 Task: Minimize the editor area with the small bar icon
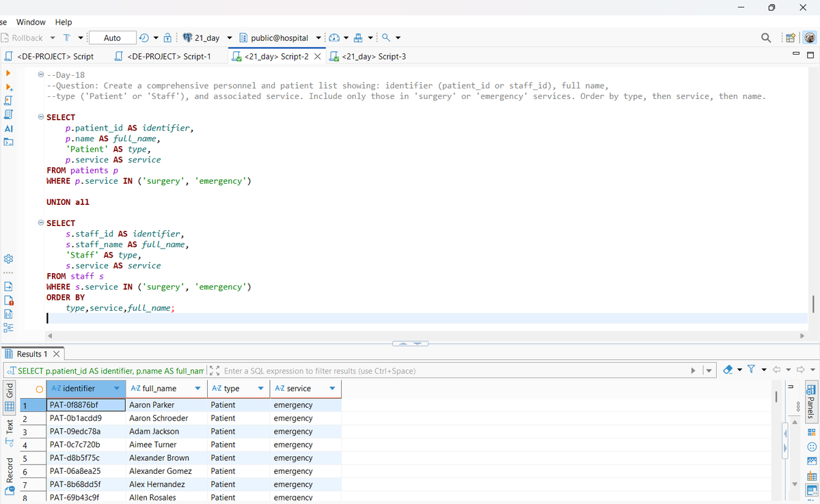point(797,55)
